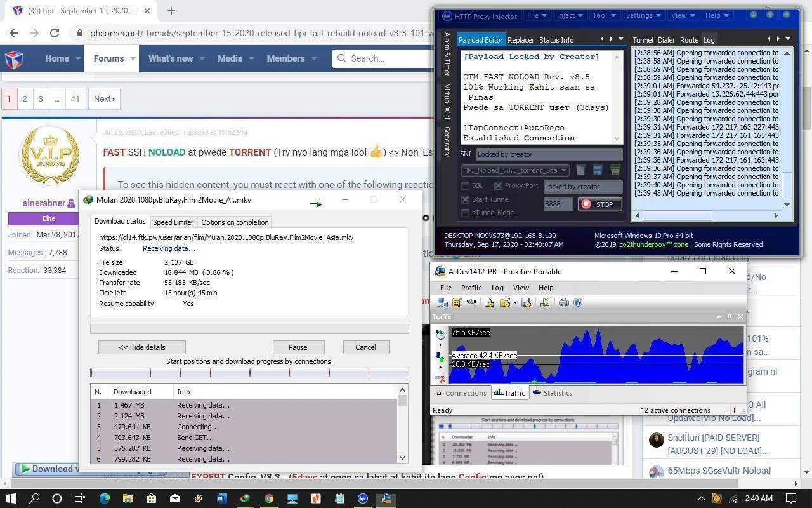Click the right arrow circle in HTTP Proxy Injector titlebar
812x508 pixels.
click(x=787, y=15)
